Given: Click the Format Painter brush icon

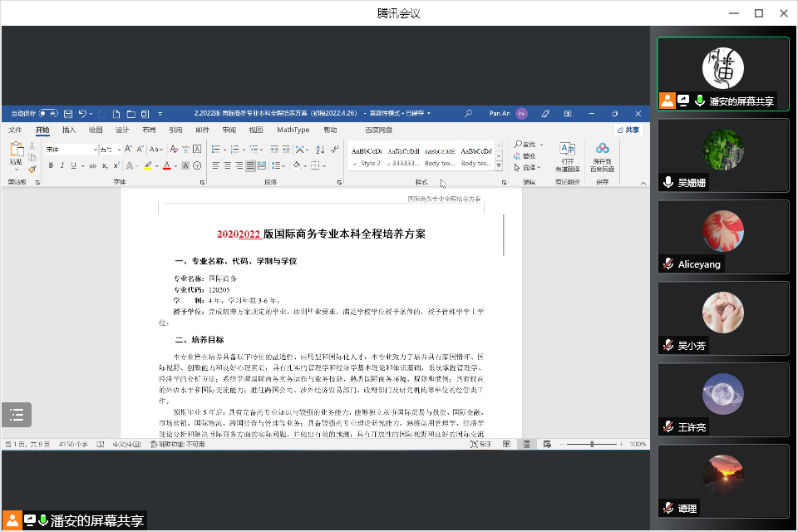Looking at the screenshot, I should click(x=32, y=168).
